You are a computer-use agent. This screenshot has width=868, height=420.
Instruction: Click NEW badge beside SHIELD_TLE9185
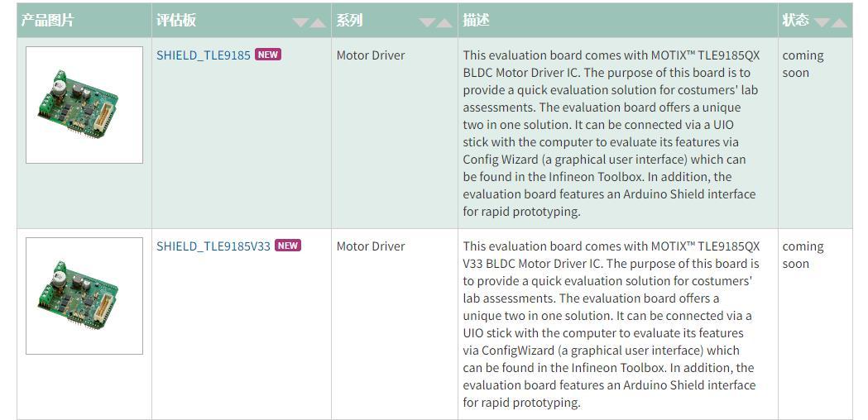coord(268,55)
